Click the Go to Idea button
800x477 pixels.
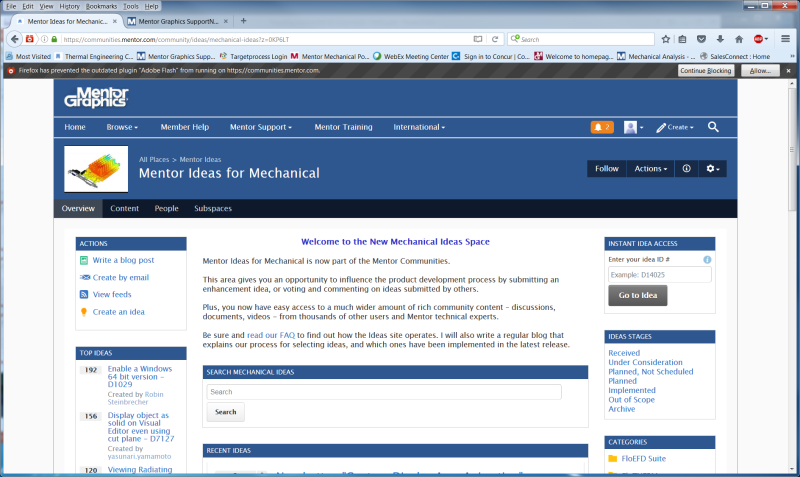pos(638,295)
